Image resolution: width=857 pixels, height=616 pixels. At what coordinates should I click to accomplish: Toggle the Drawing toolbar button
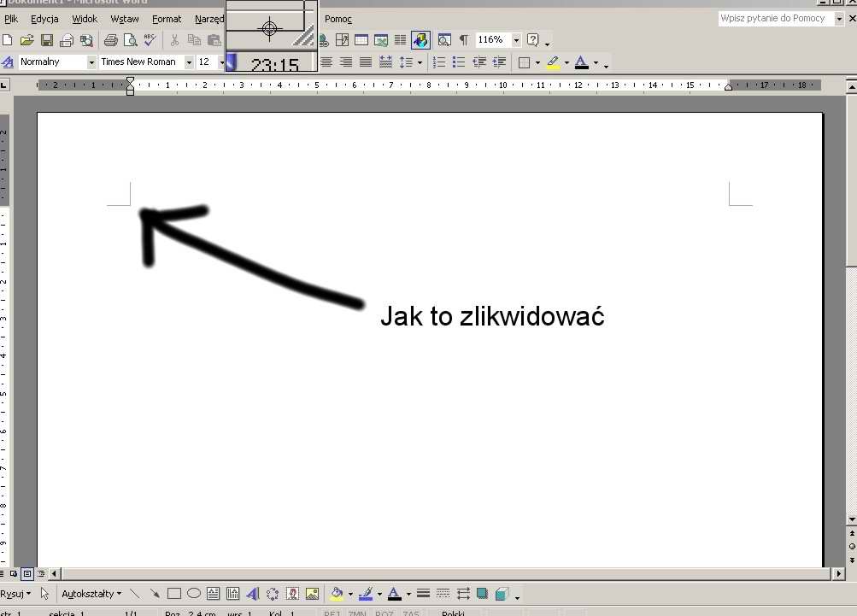[420, 40]
